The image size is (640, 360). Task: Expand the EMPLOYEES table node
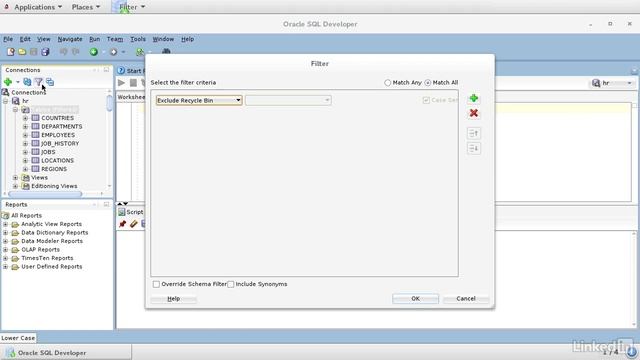(x=25, y=135)
